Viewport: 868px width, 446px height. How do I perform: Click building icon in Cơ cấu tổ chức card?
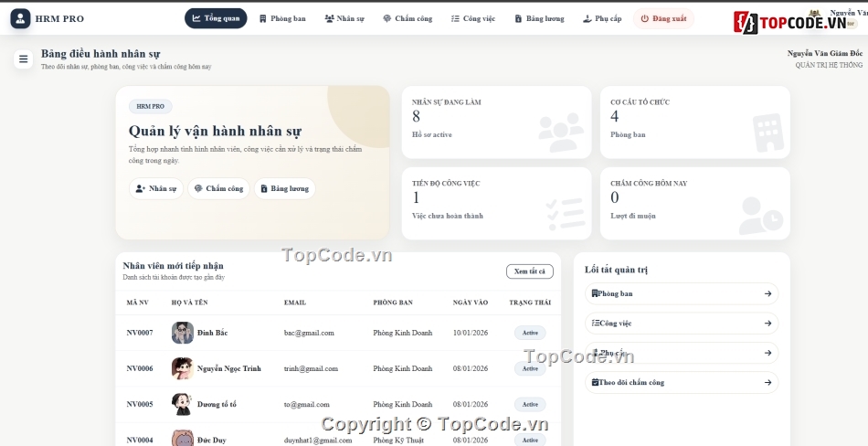(768, 133)
